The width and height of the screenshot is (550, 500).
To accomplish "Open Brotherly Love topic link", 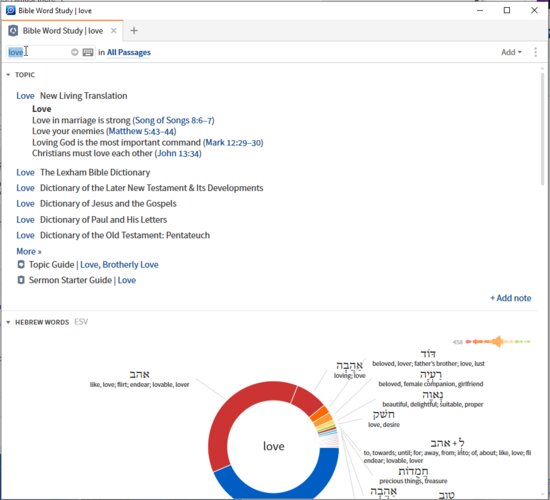I will click(130, 265).
